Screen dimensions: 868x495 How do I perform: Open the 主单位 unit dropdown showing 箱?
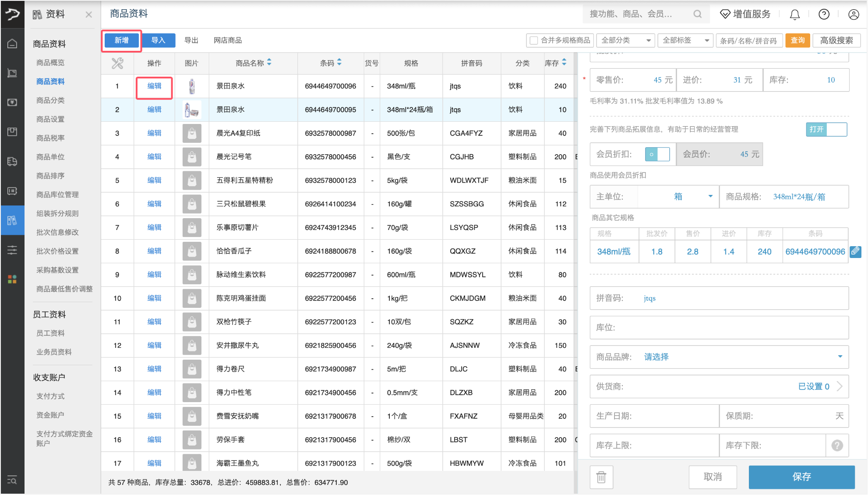tap(710, 197)
